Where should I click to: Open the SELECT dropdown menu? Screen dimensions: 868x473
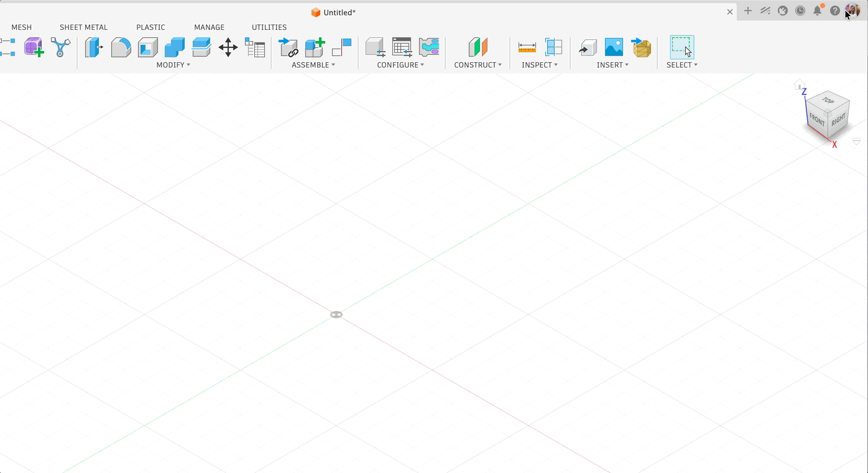point(682,65)
